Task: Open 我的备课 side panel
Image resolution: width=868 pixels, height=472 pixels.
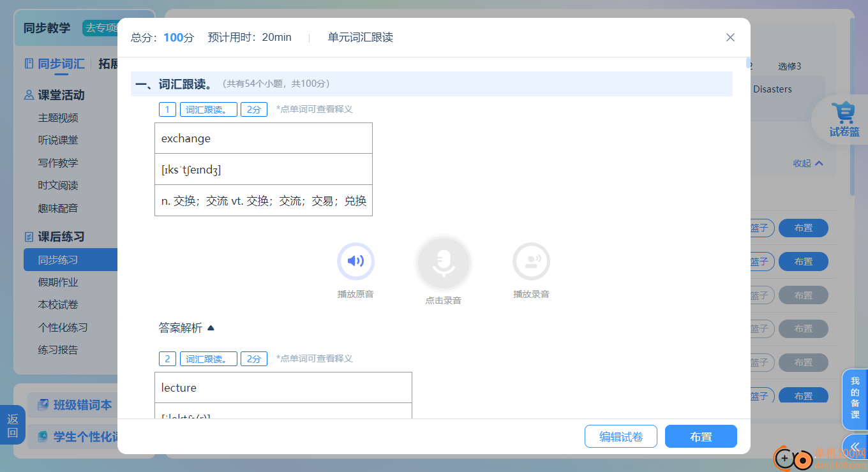Action: pos(855,398)
